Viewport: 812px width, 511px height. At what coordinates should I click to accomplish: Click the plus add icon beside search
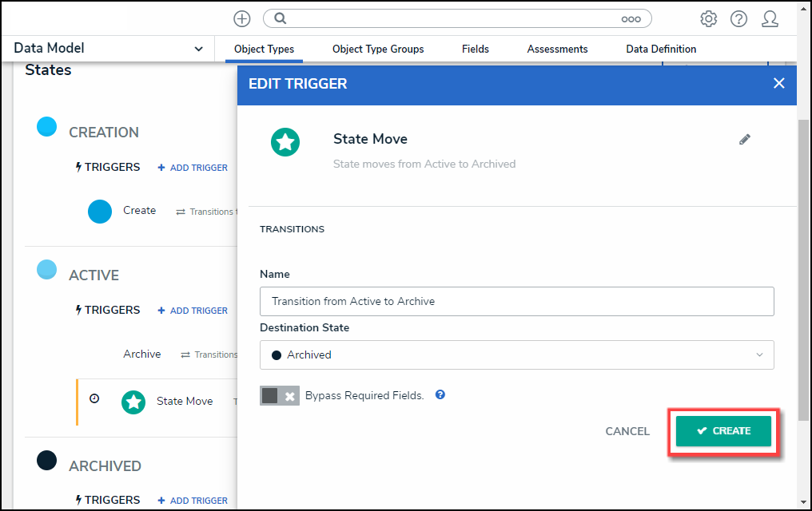pos(242,18)
